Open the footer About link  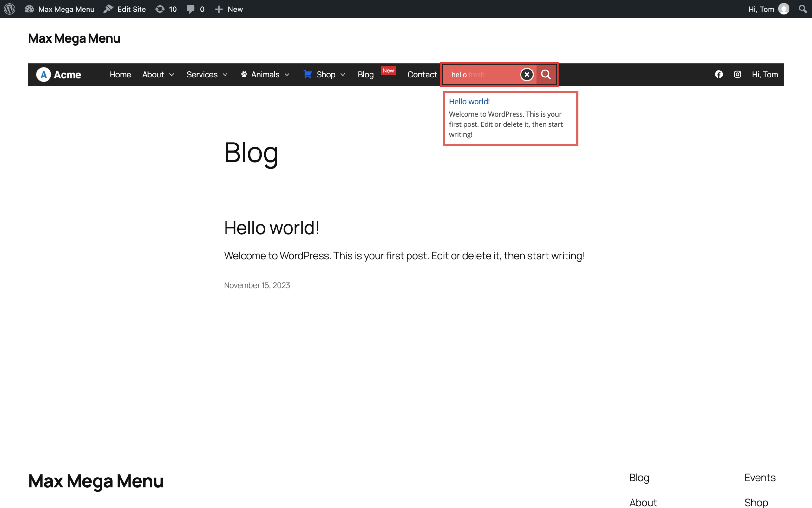[x=643, y=503]
